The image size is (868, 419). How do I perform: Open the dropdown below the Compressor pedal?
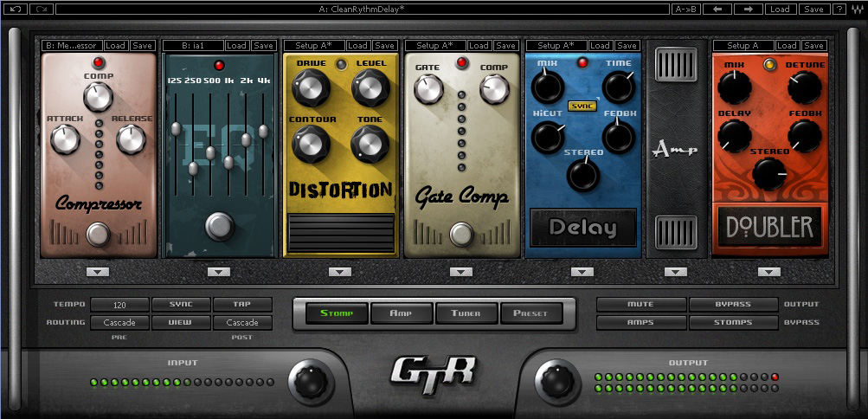pos(99,272)
